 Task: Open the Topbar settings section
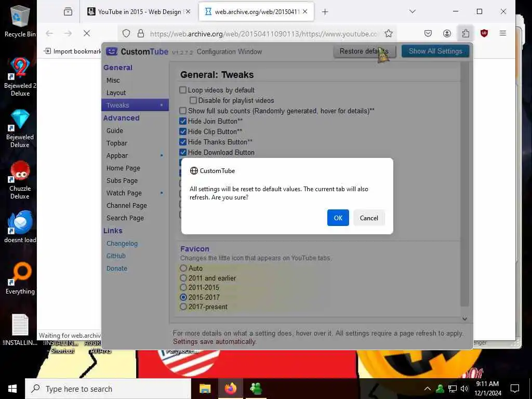117,143
